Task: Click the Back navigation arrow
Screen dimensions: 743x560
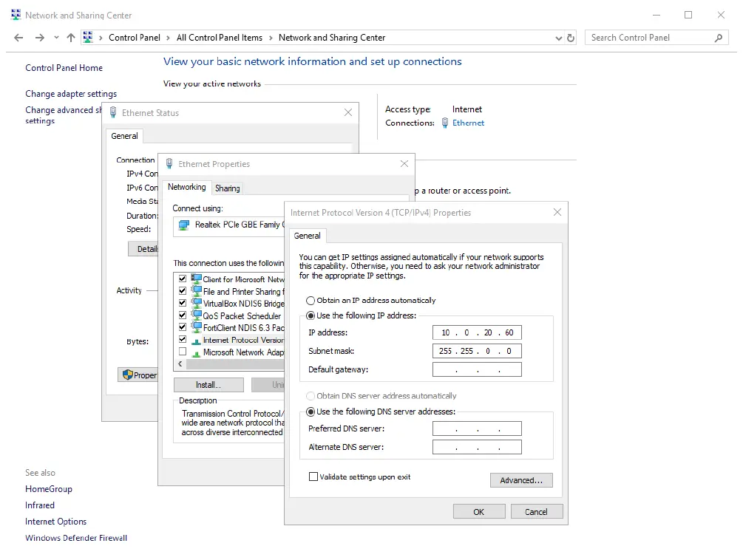Action: 19,38
